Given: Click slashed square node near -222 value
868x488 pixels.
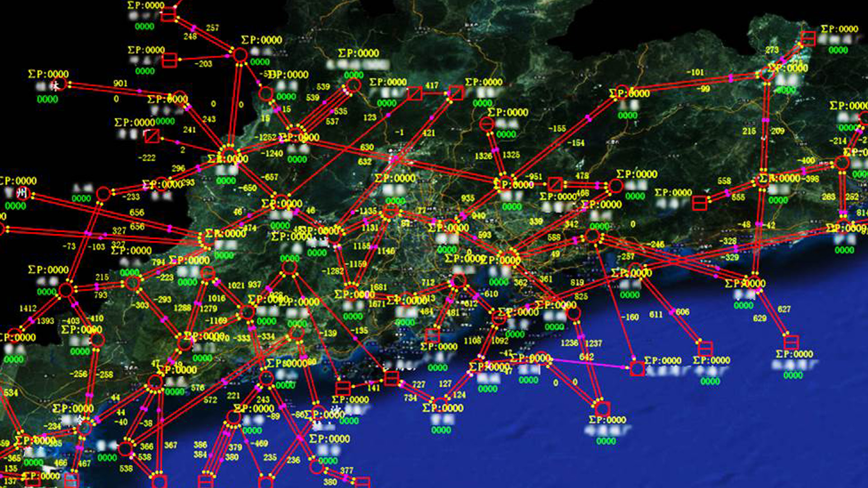Looking at the screenshot, I should pyautogui.click(x=152, y=136).
